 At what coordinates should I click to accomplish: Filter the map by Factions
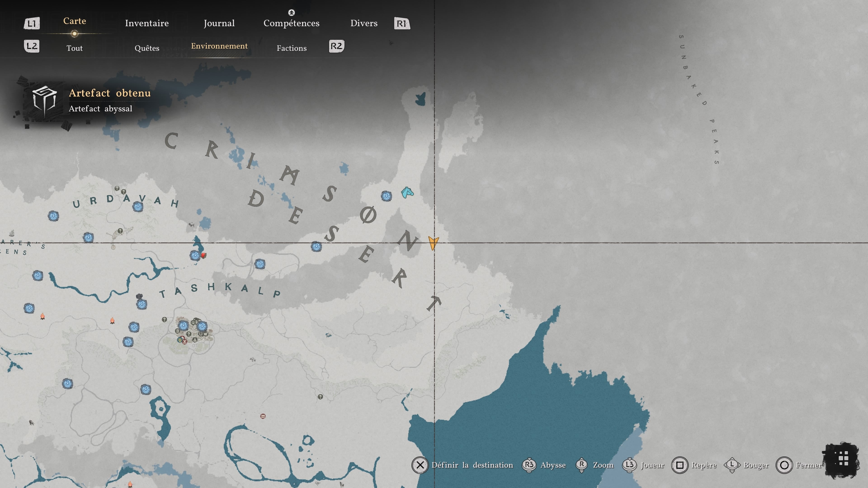pos(292,48)
